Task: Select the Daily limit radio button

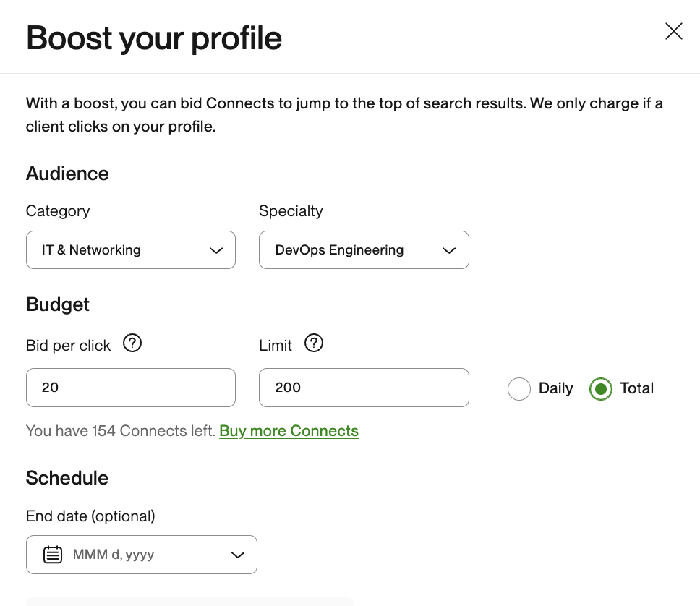Action: (519, 389)
